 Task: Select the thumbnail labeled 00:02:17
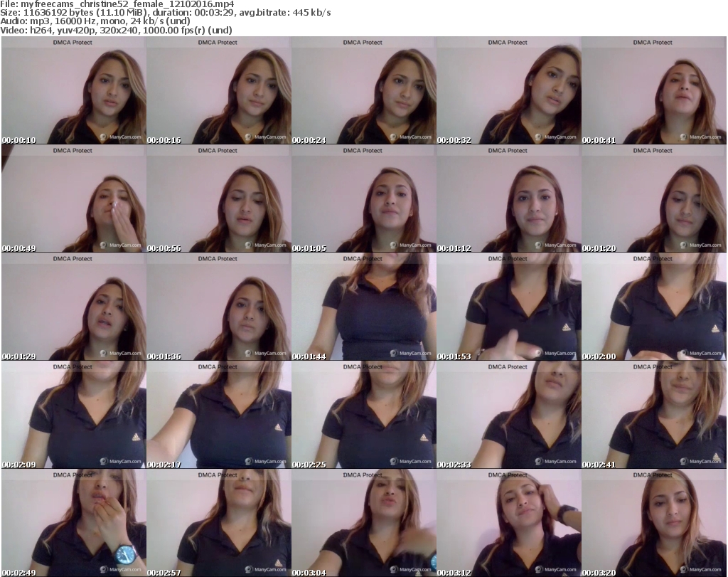pos(218,415)
